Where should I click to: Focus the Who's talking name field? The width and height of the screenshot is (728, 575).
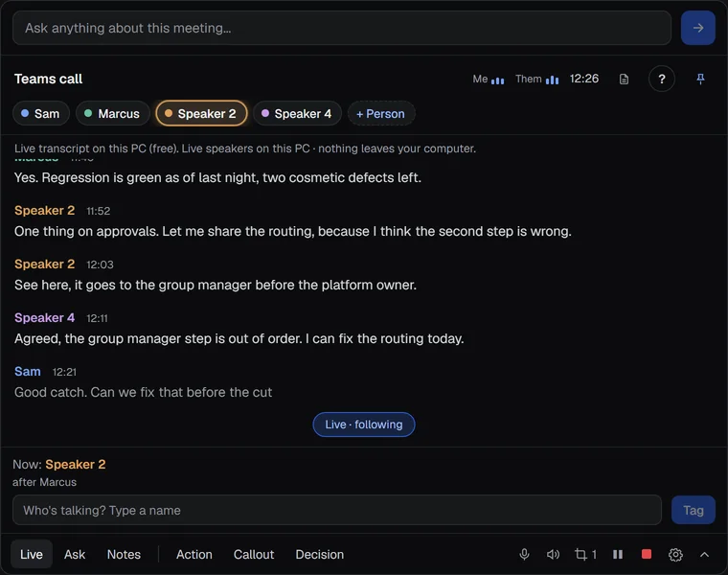337,510
